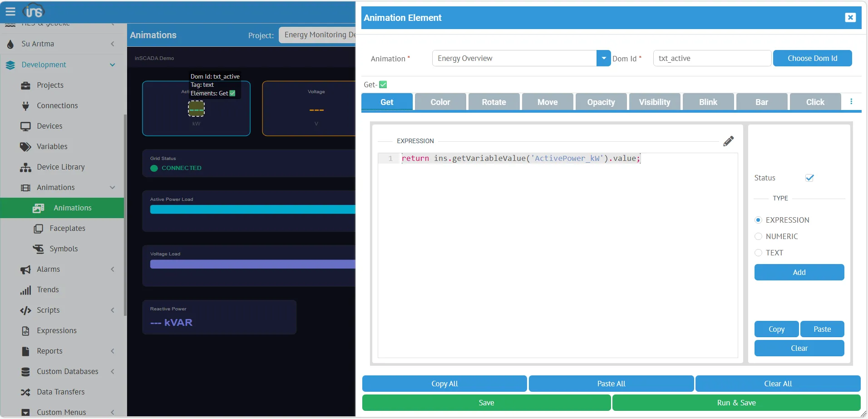This screenshot has height=419, width=868.
Task: Switch to the Color tab
Action: coord(440,102)
